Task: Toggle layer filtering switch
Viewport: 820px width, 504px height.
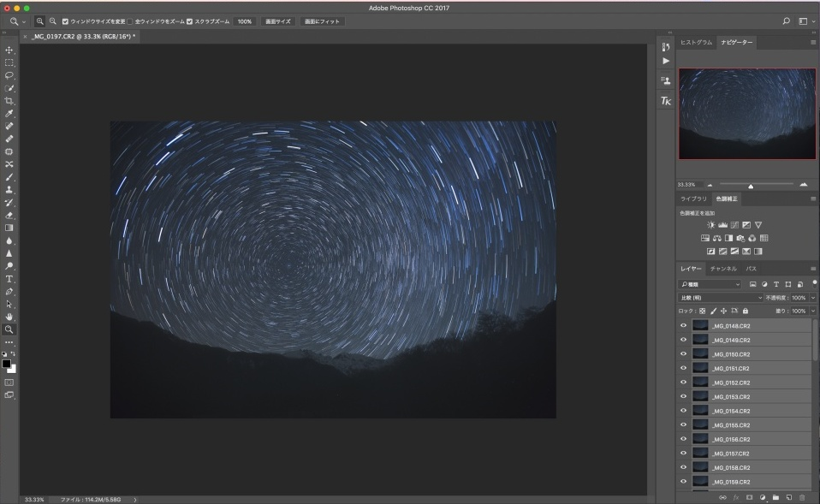Action: [814, 283]
